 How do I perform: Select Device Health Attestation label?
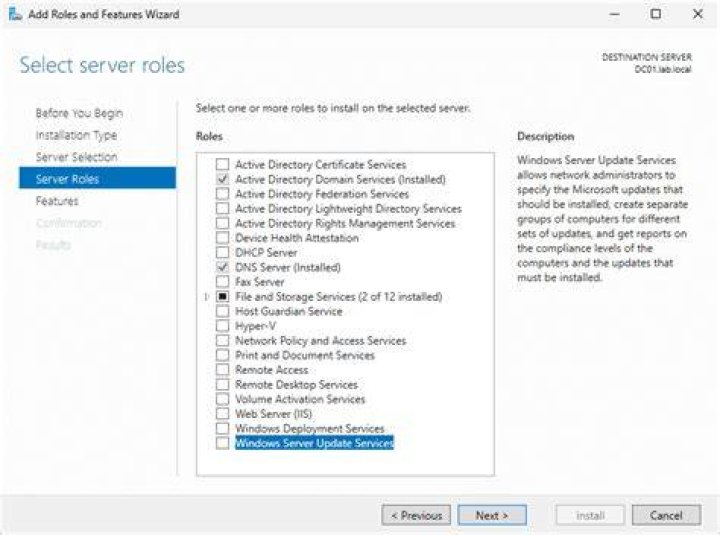point(297,238)
